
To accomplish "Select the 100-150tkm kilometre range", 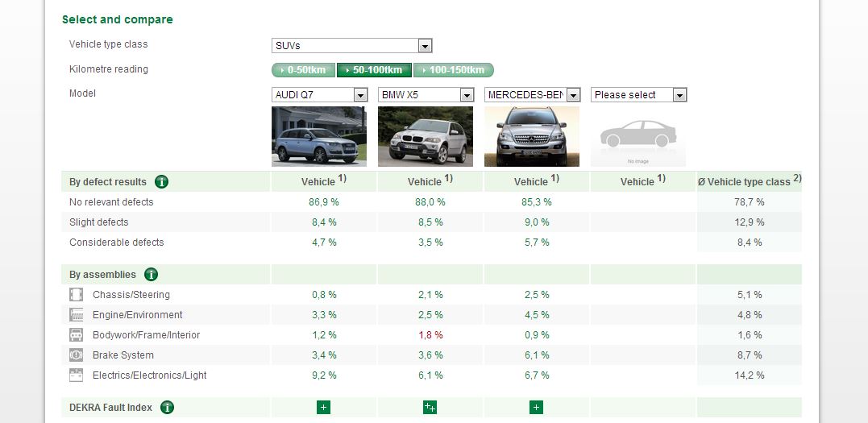I will (x=453, y=70).
